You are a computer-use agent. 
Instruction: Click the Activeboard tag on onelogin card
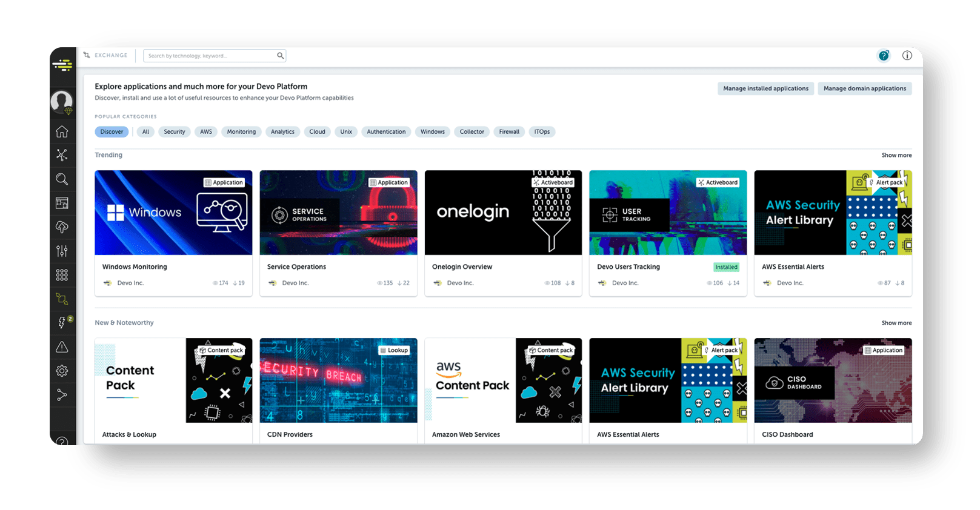click(x=553, y=183)
